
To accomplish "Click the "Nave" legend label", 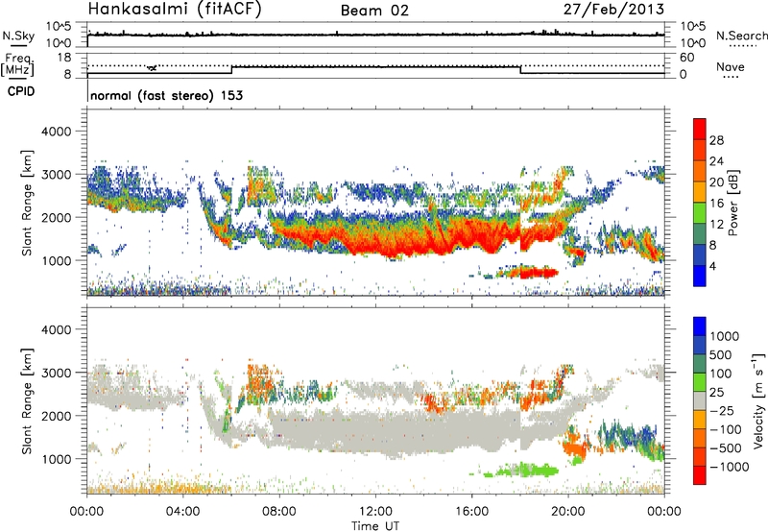I will coord(731,67).
